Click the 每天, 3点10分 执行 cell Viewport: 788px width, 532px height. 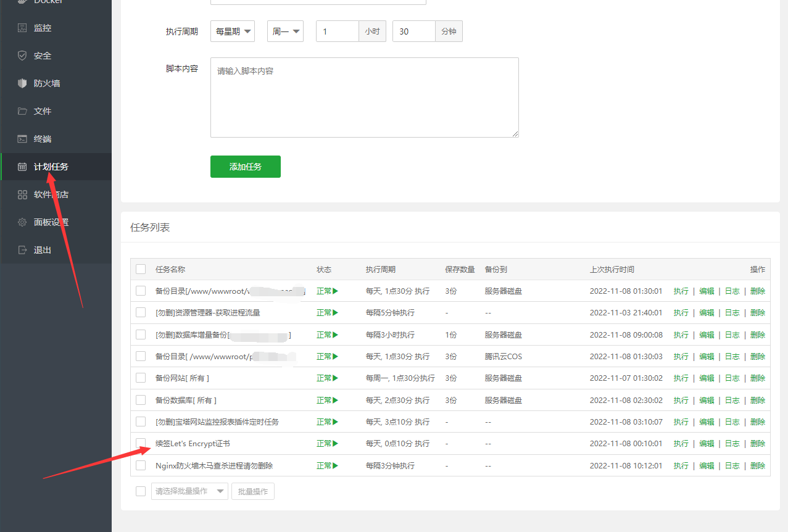tap(398, 422)
